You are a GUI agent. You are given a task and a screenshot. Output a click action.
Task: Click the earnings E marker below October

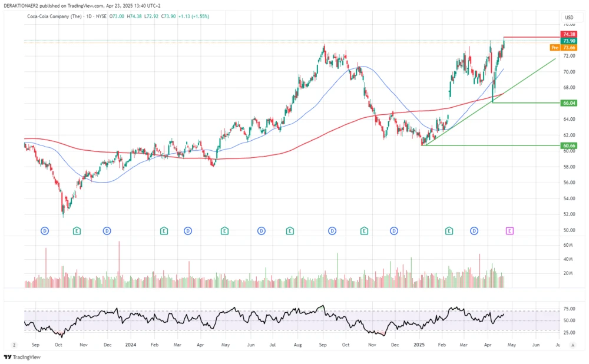77,231
